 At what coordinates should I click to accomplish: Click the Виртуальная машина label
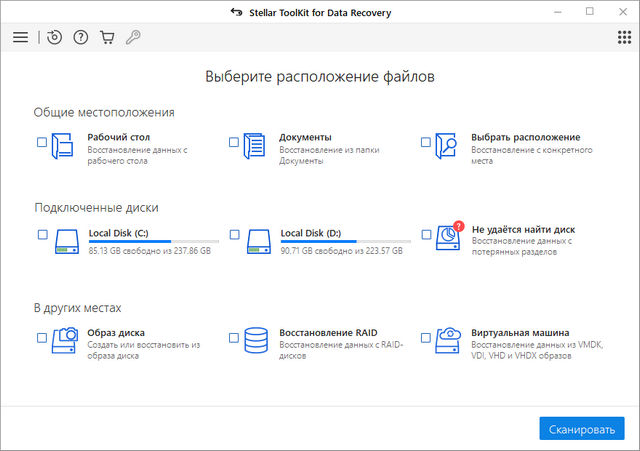pyautogui.click(x=520, y=333)
